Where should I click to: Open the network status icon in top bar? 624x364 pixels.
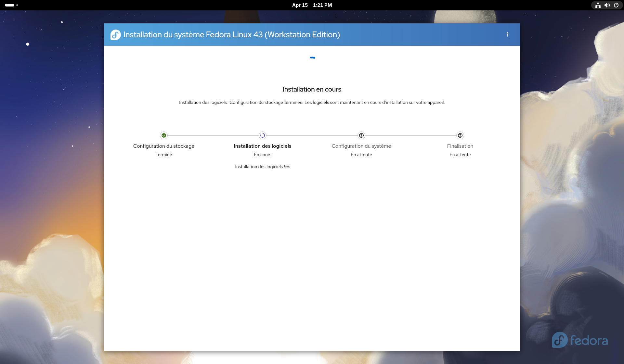[598, 5]
